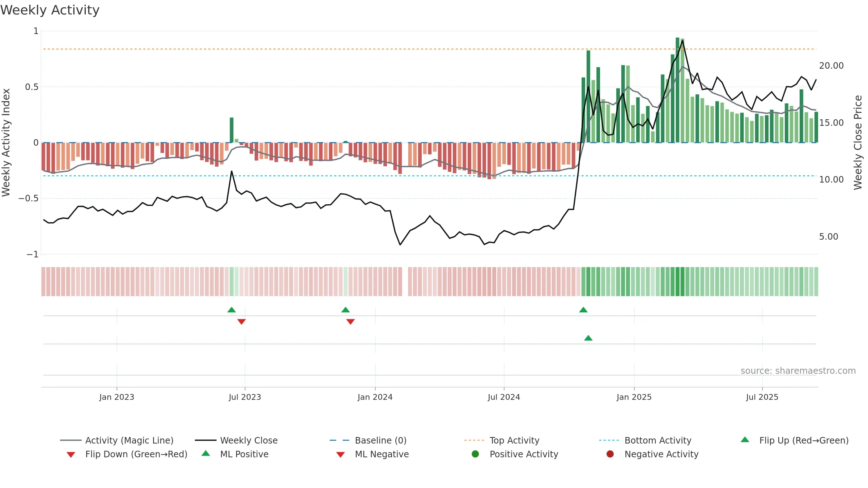Viewport: 868px width, 488px height.
Task: Click the 20.00 price axis label
Action: pos(831,66)
